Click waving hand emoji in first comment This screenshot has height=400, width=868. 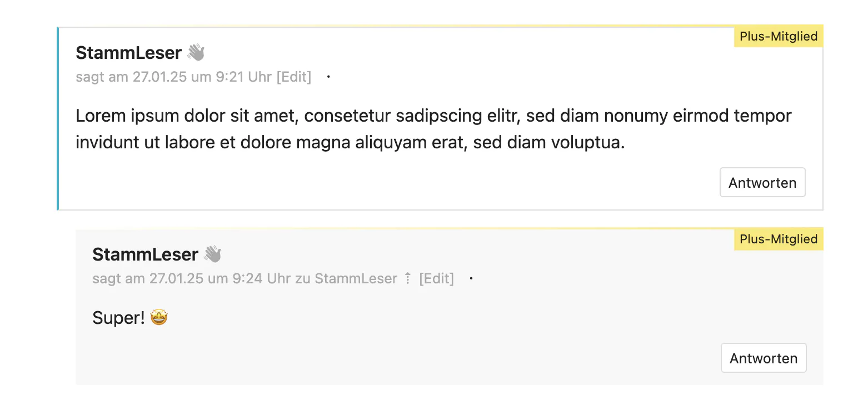196,53
